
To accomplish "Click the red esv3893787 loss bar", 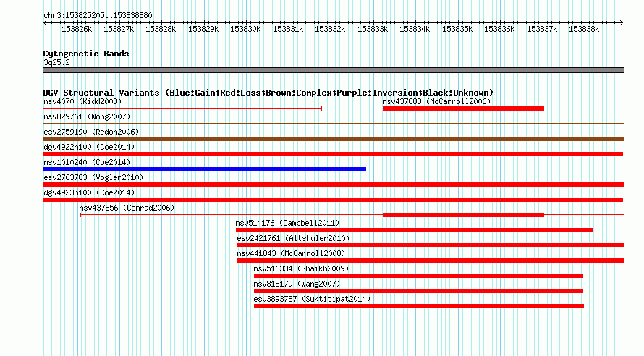I will 419,306.
